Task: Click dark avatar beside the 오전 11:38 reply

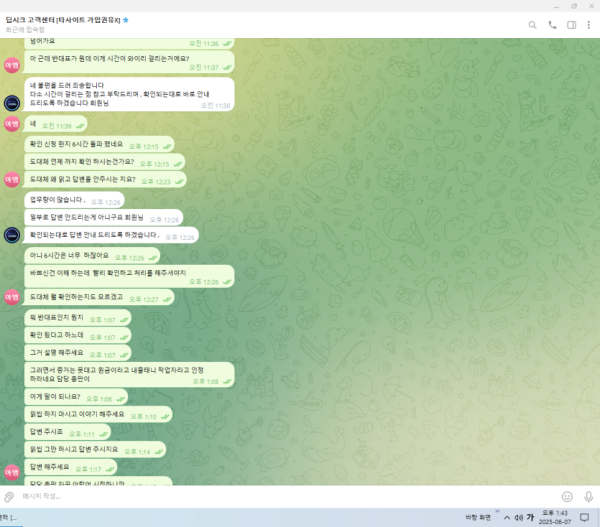Action: click(x=12, y=103)
